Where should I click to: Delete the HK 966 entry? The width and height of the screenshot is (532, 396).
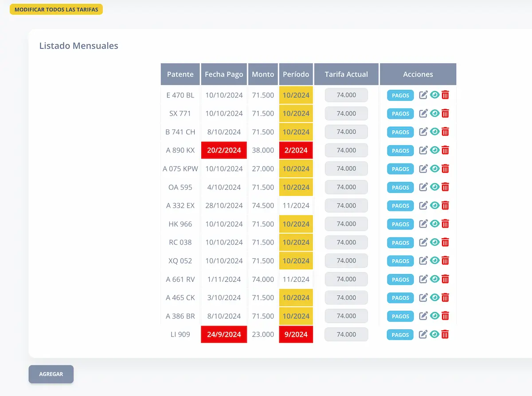[446, 224]
